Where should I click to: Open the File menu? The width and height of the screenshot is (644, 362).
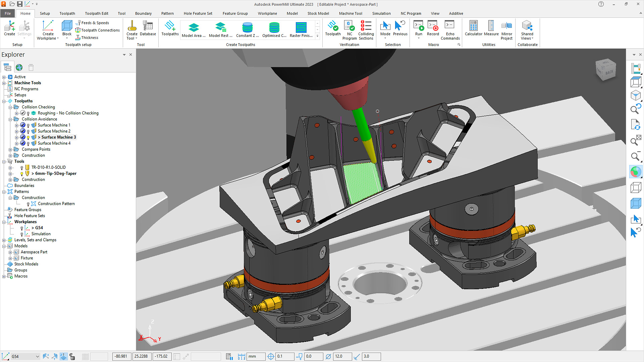coord(7,13)
